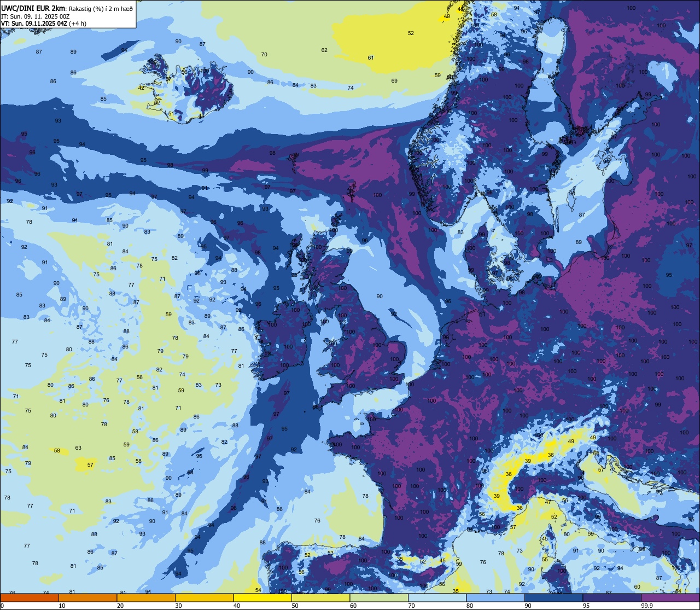Click the '42' humidity value over western Iceland

coord(141,88)
